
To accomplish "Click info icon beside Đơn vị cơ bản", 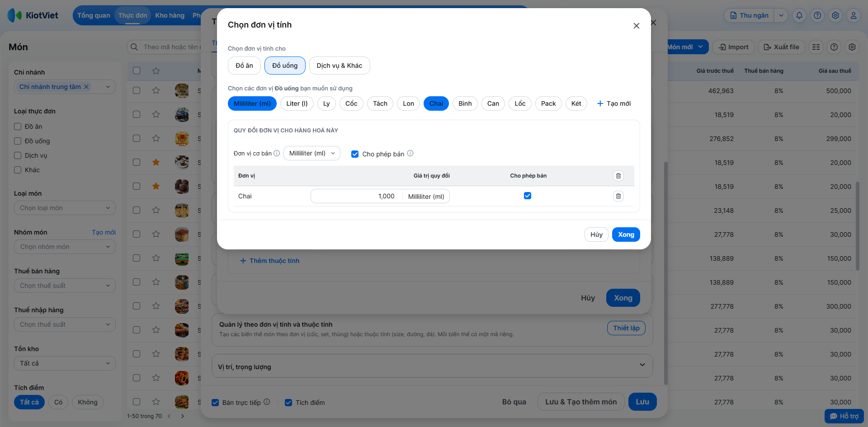I will pyautogui.click(x=277, y=153).
